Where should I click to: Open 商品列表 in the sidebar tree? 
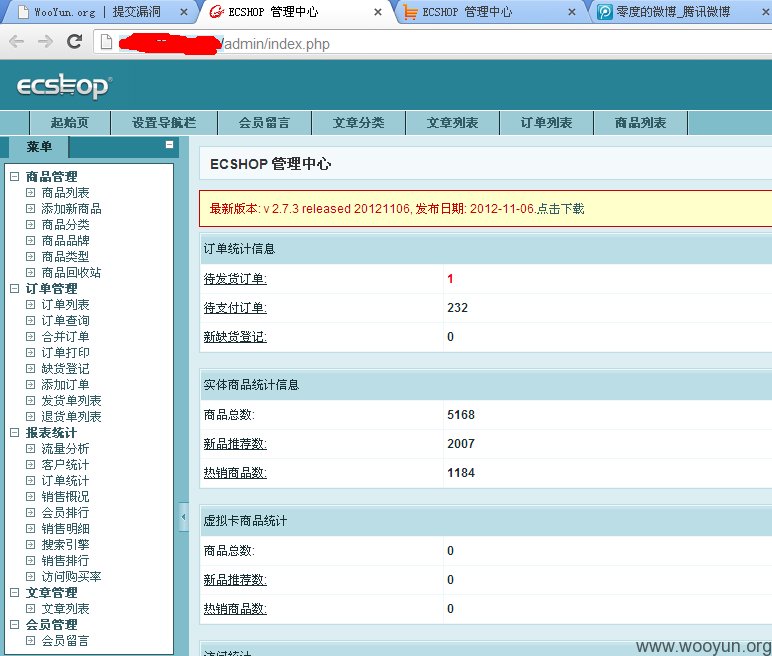(65, 193)
